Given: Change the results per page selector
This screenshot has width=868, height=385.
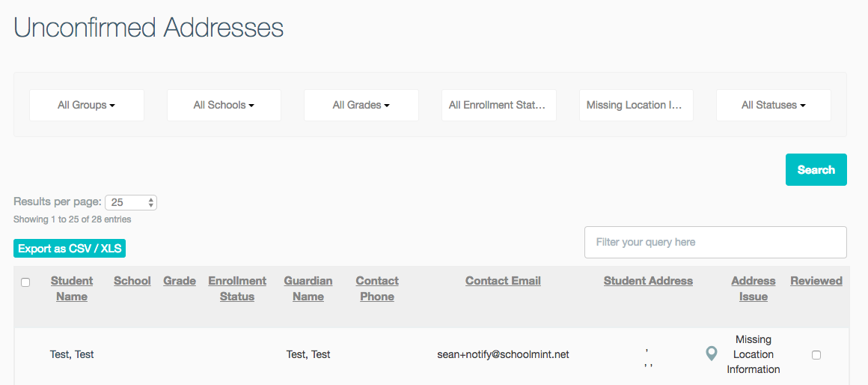Looking at the screenshot, I should click(131, 202).
